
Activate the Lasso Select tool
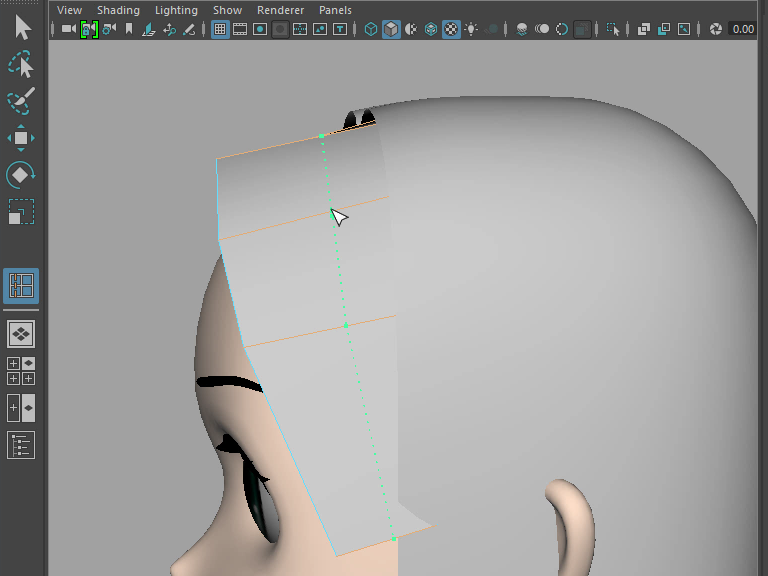tap(21, 66)
